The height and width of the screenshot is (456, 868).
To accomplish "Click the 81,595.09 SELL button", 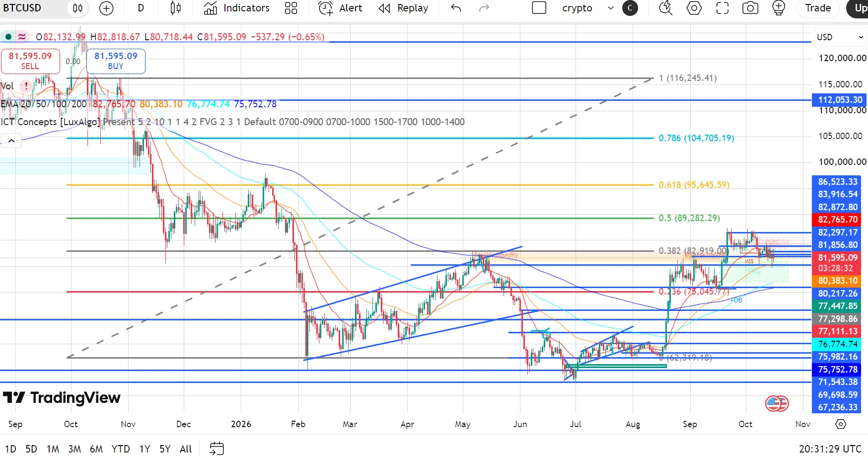I will point(30,61).
